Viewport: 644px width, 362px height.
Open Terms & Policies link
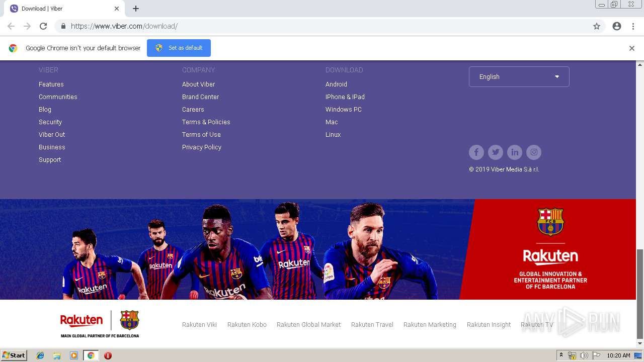click(206, 122)
